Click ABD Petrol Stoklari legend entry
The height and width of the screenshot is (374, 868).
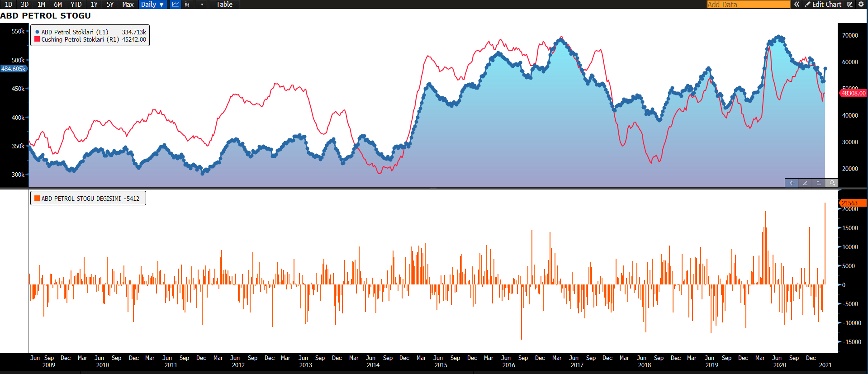pyautogui.click(x=75, y=32)
